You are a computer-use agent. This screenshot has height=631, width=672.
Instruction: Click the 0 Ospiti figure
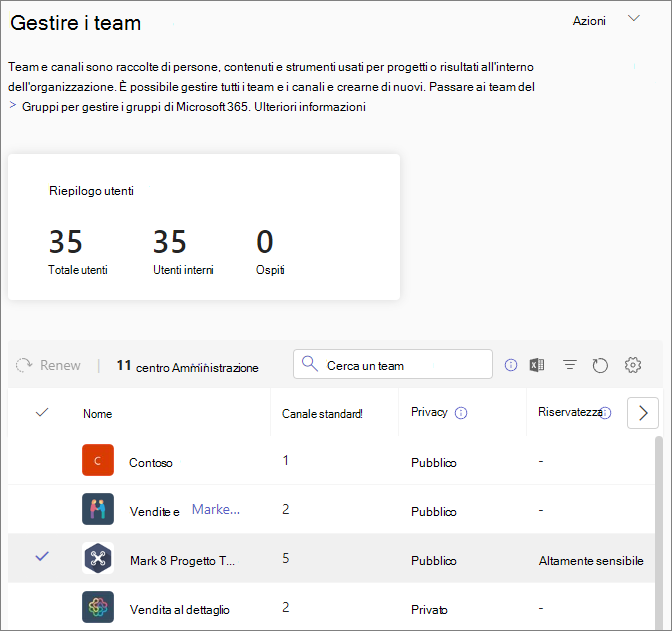pyautogui.click(x=265, y=241)
